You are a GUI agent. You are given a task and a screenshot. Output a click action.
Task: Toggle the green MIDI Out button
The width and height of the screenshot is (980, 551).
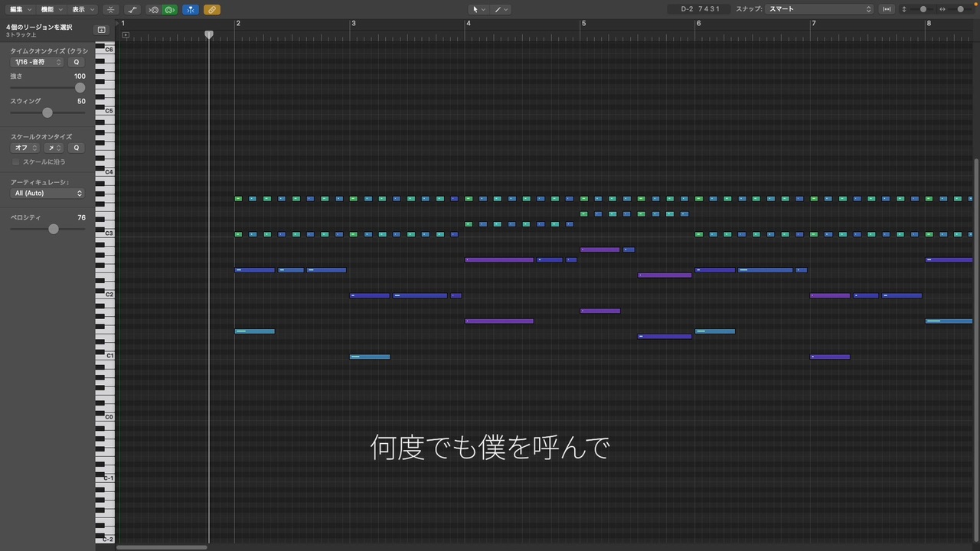(x=169, y=9)
